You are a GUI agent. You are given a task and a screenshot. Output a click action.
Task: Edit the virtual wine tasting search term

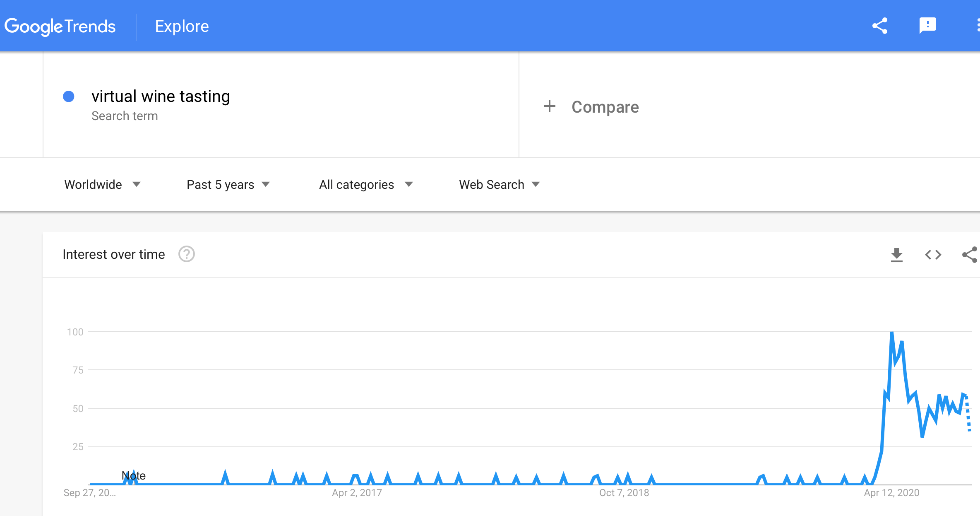[x=161, y=96]
